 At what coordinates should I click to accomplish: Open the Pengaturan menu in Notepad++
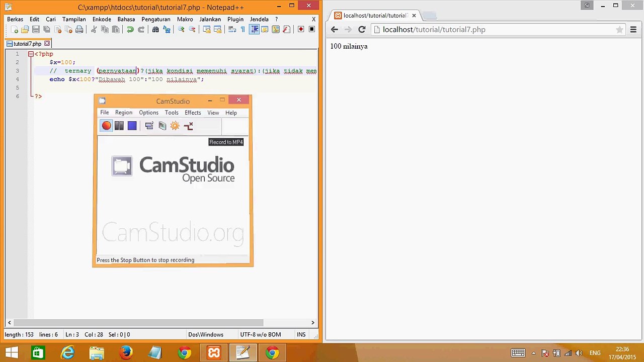[x=155, y=19]
